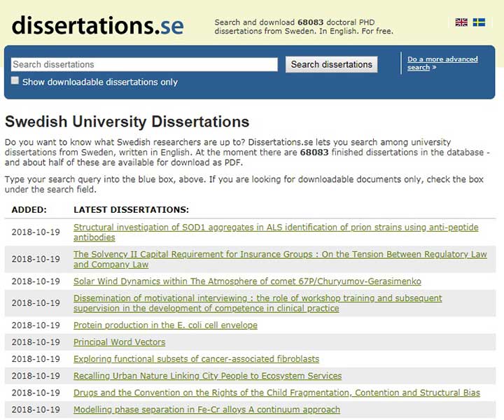Open Dissemination of motivational interviewing dissertation
The height and width of the screenshot is (420, 504).
[258, 303]
